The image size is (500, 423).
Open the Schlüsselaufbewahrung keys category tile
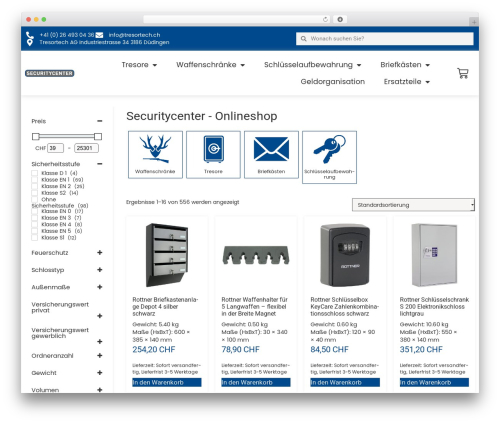(329, 157)
